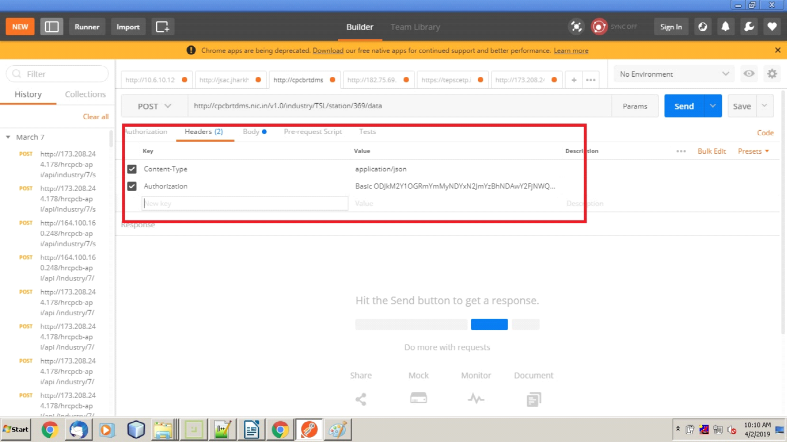Open manage environments gear icon

click(772, 74)
